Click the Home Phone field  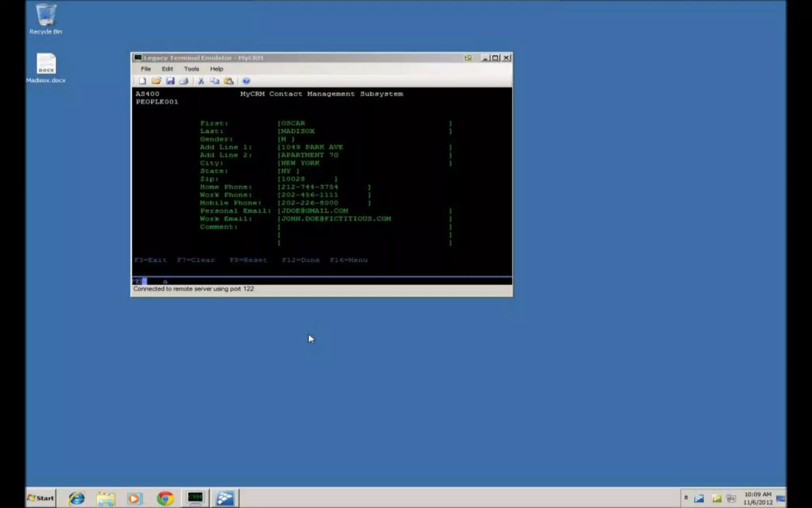click(324, 187)
